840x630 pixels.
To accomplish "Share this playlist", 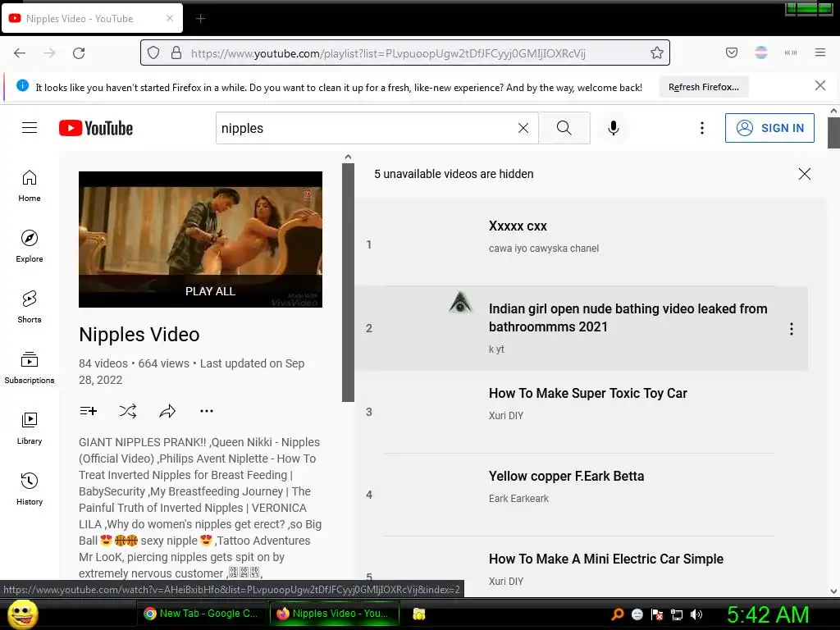I will [x=167, y=411].
